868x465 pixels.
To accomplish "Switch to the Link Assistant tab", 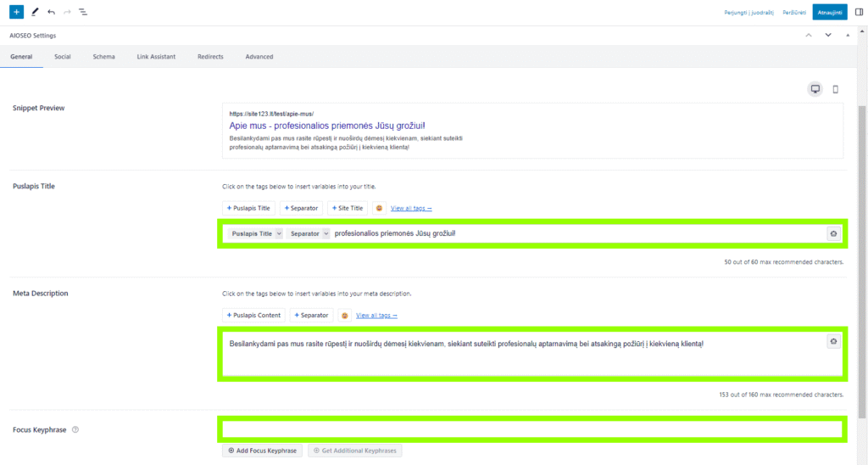I will [156, 57].
